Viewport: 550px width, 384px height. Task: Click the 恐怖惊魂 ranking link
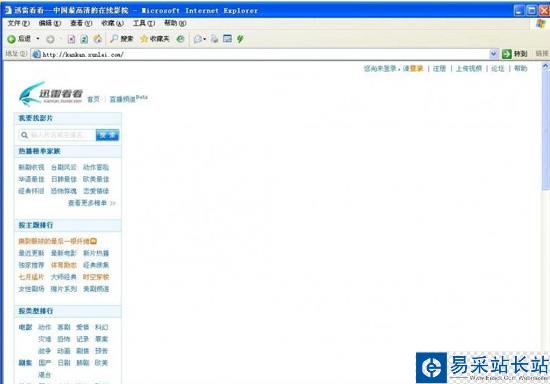63,191
